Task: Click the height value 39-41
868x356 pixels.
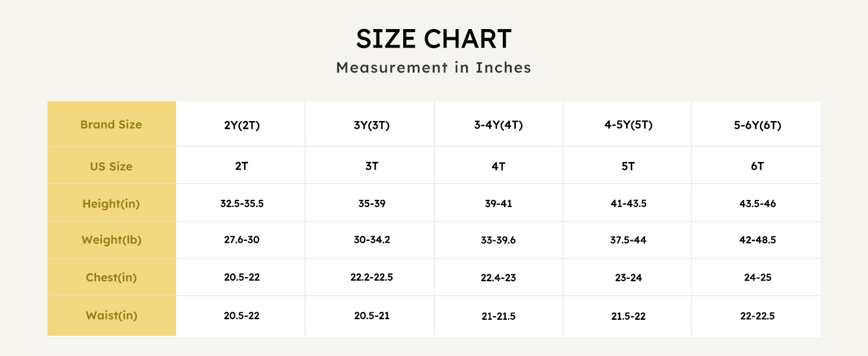Action: click(498, 204)
